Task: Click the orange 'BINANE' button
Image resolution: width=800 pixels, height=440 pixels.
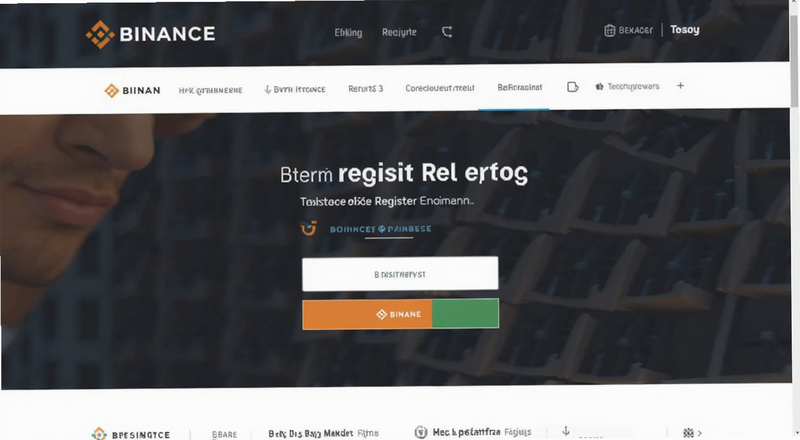Action: (x=367, y=314)
